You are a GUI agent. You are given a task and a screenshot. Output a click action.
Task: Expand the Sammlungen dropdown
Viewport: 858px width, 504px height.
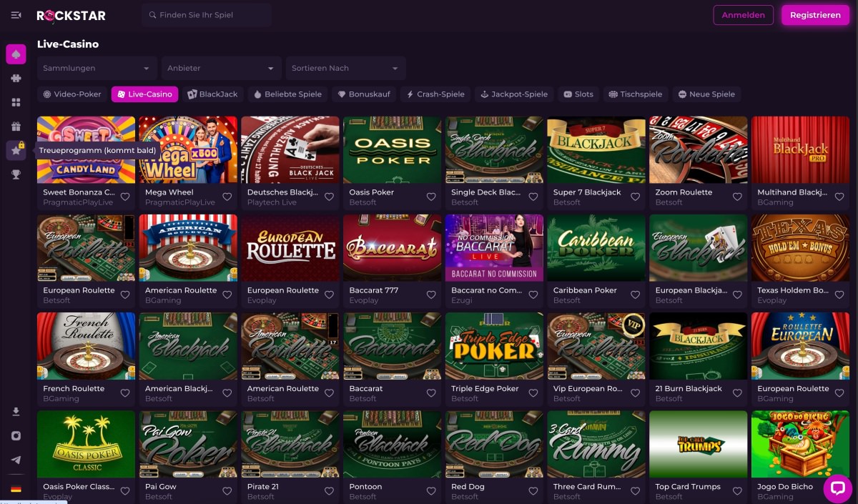coord(97,69)
